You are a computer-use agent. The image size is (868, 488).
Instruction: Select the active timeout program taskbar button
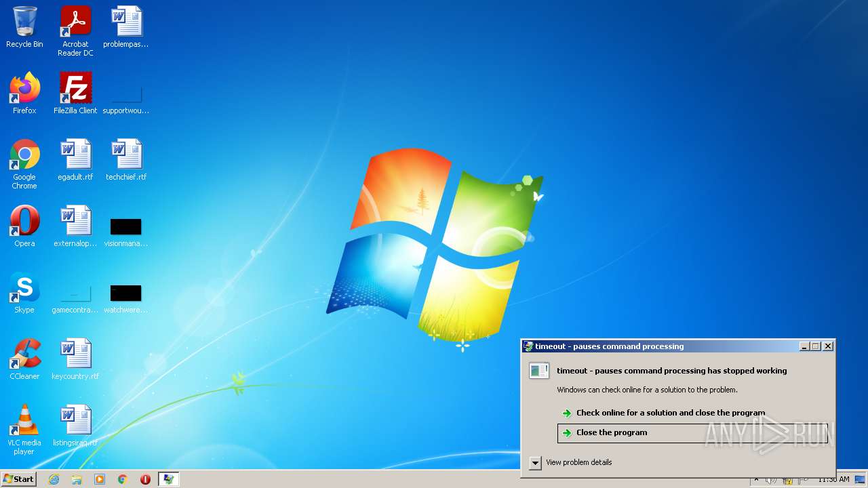168,479
